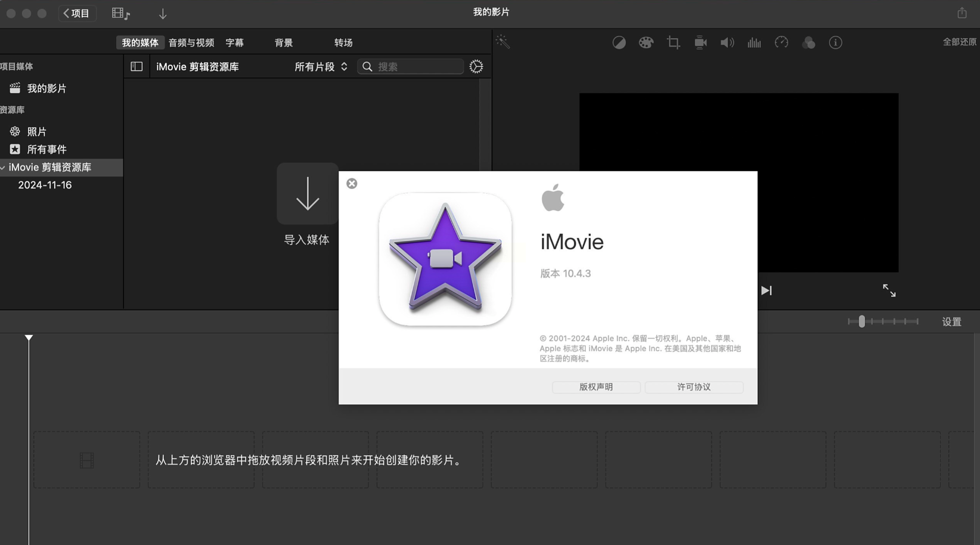980x545 pixels.
Task: Open browser settings gear icon
Action: point(476,67)
